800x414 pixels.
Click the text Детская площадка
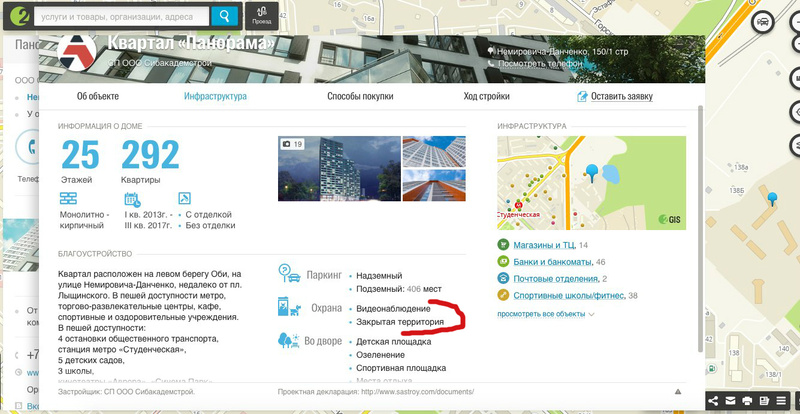(x=394, y=342)
